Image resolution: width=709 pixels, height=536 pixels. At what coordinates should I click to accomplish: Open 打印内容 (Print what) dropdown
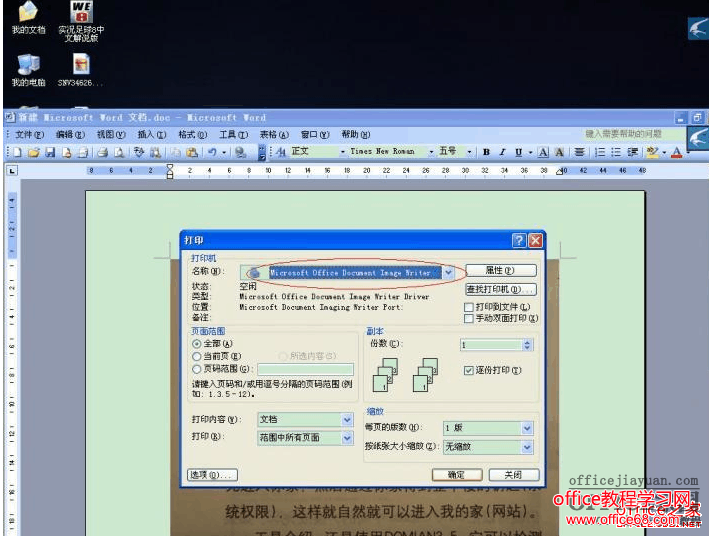tap(347, 420)
